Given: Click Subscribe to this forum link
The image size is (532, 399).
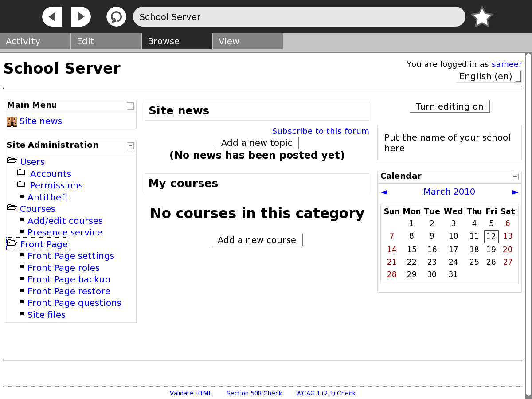Looking at the screenshot, I should point(321,131).
